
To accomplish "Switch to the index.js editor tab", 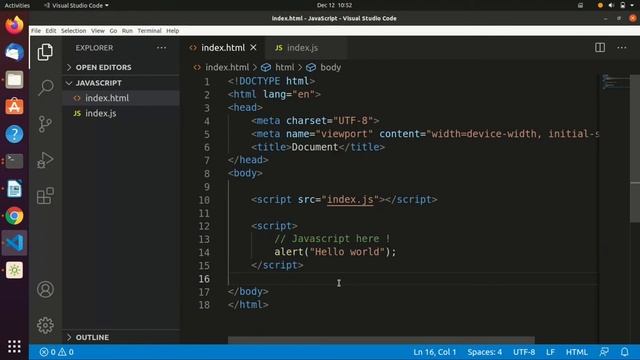I will click(306, 48).
